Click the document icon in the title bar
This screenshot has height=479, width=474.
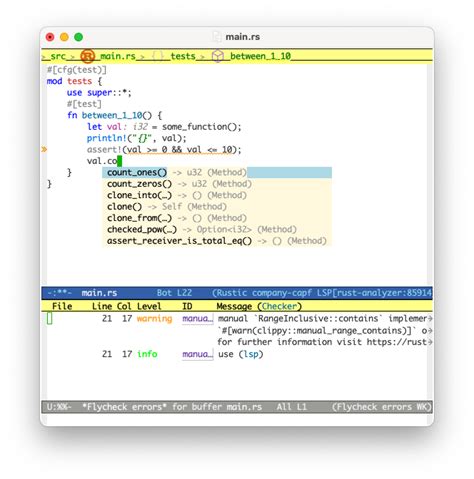[217, 37]
